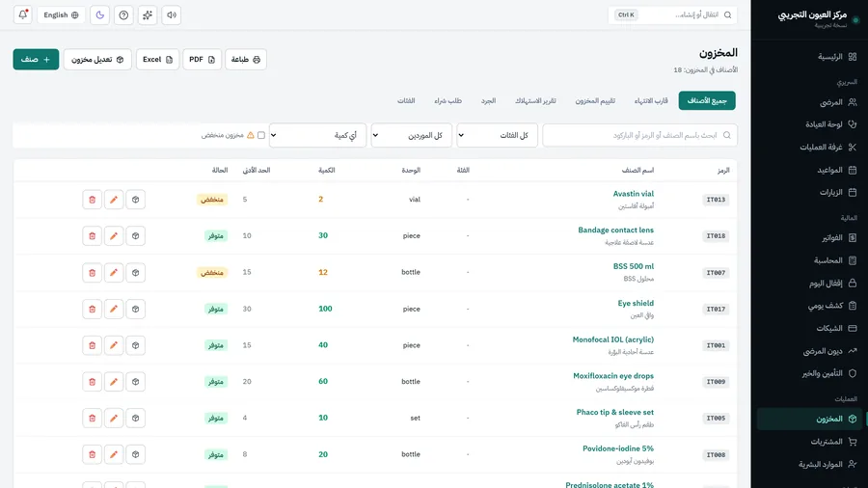Print with the طباعة button

(246, 59)
